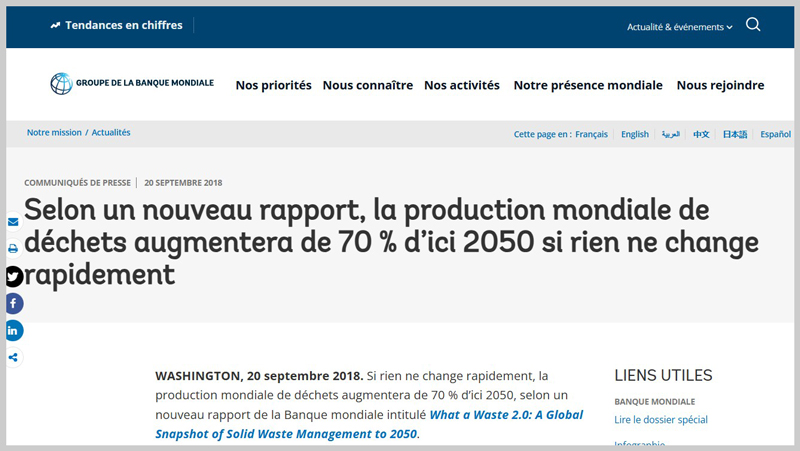Image resolution: width=800 pixels, height=451 pixels.
Task: Select the Nos activités menu item
Action: 461,86
